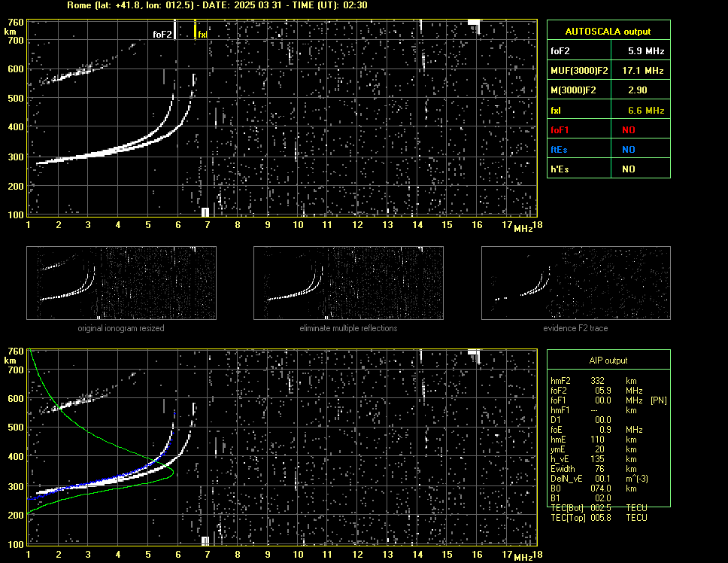This screenshot has height=563, width=728.
Task: Click the 'h_vE' parameter label
Action: [560, 459]
